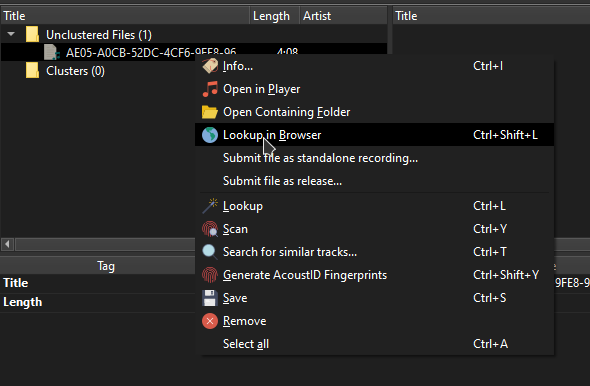Sort by the Length column header
The image size is (590, 386).
point(275,16)
